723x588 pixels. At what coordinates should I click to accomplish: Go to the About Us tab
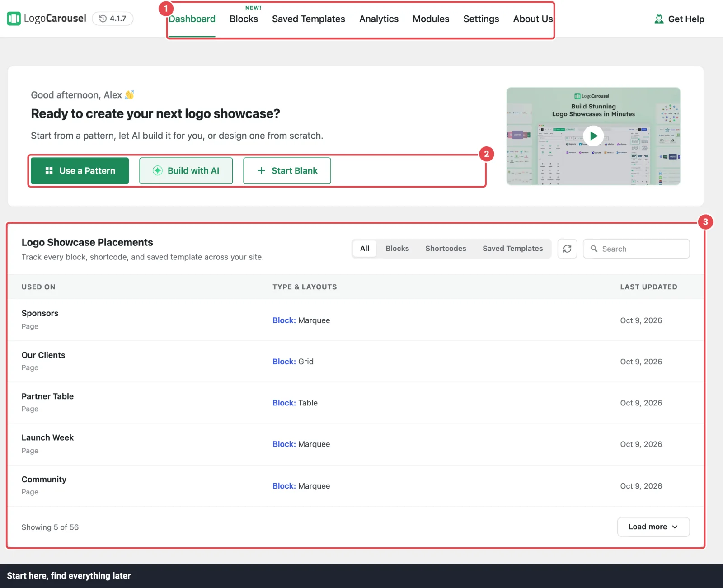coord(533,19)
